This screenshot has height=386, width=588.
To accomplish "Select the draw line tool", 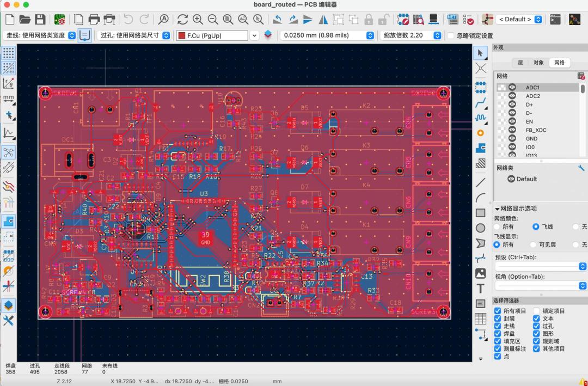I will [x=480, y=182].
